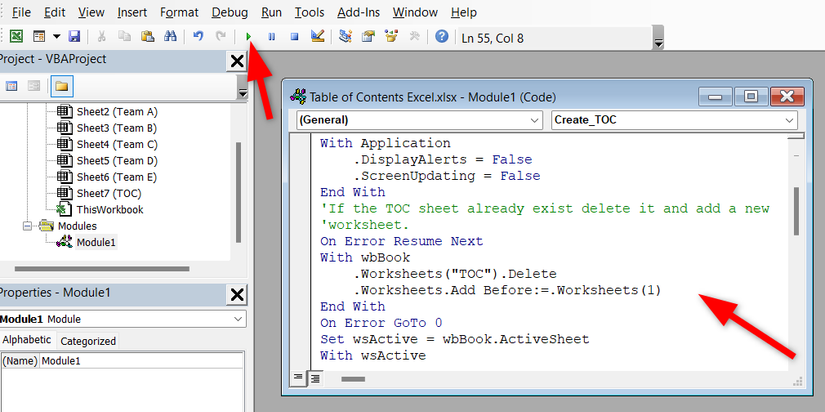Open the Help menu
The image size is (825, 412).
[x=464, y=12]
